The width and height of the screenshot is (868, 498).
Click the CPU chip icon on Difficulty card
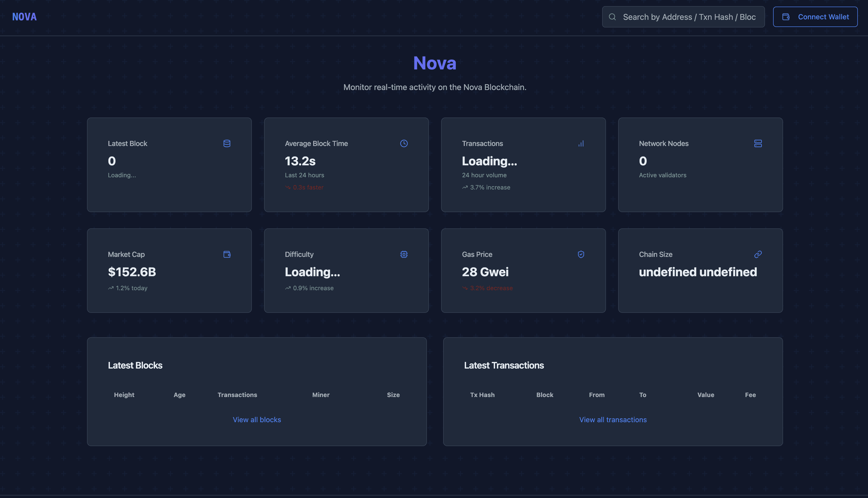[403, 254]
